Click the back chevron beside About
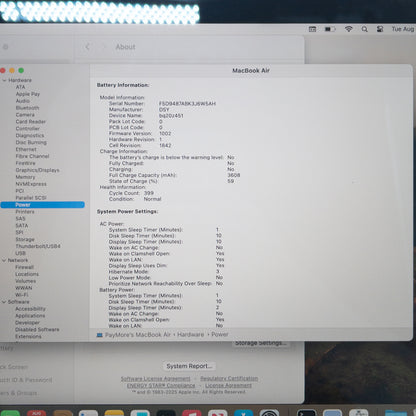The width and height of the screenshot is (416, 416). (88, 47)
